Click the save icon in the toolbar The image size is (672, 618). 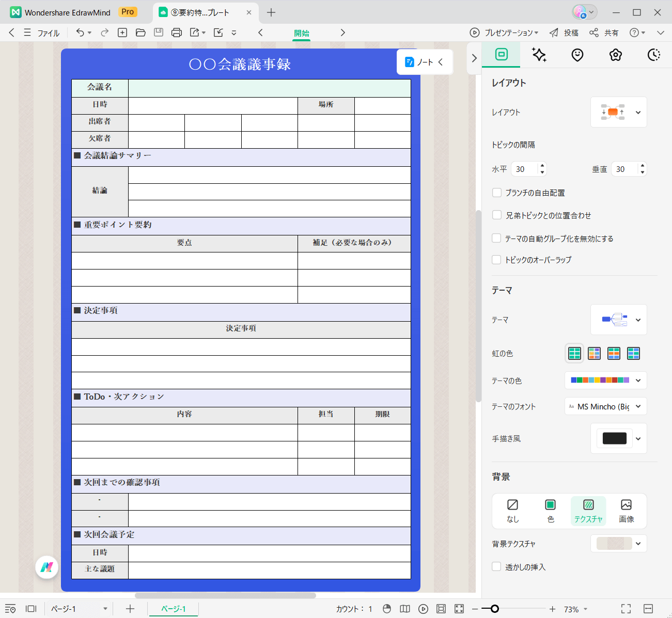158,33
